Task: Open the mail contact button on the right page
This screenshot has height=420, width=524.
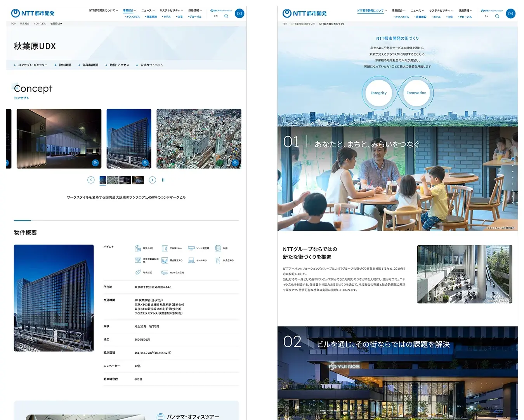Action: click(510, 14)
